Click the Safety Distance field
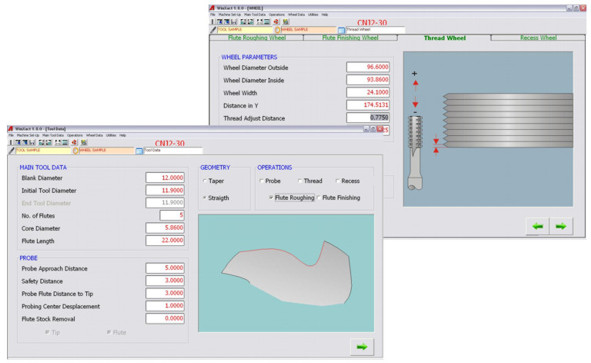This screenshot has height=363, width=591. pos(165,280)
